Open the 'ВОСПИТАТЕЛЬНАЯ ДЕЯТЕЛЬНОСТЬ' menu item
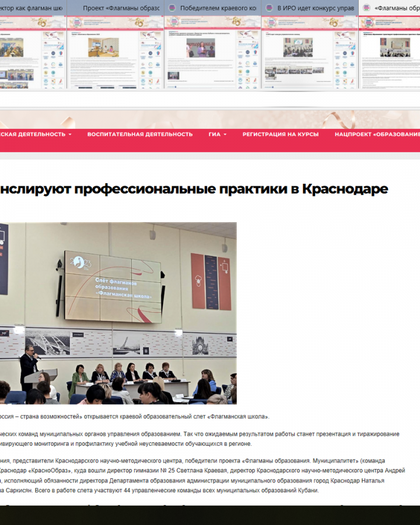420x525 pixels. coord(139,134)
